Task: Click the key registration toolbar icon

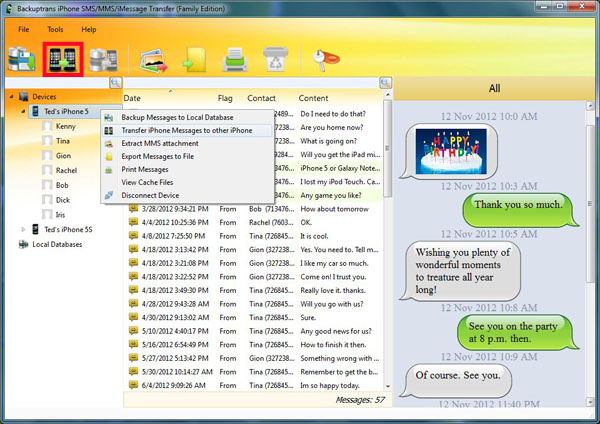Action: [326, 60]
